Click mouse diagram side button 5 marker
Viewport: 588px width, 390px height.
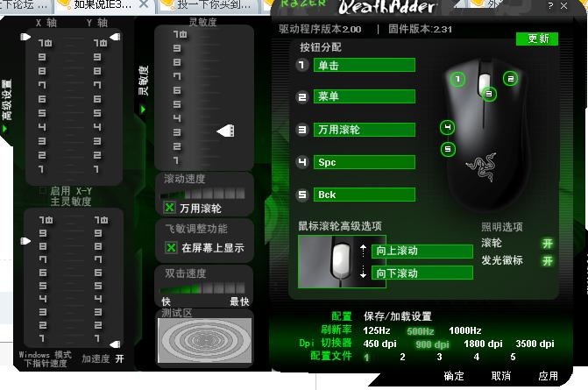(x=448, y=149)
